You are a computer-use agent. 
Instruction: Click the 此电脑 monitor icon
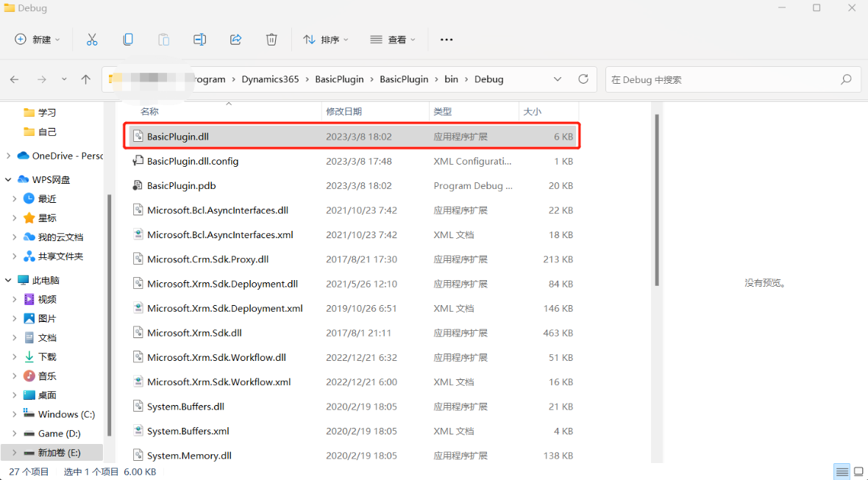tap(24, 280)
